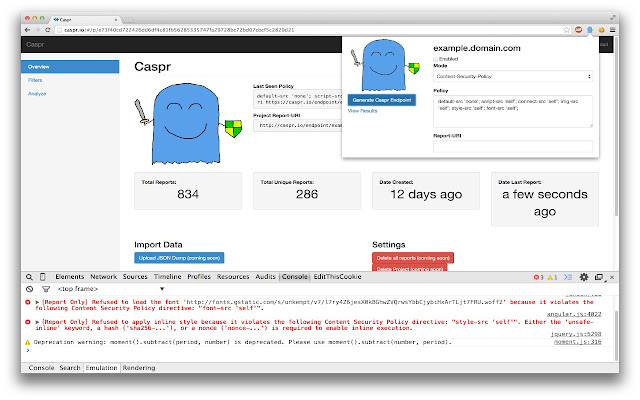Select the Console tab in the top DevTools bar
The image size is (640, 400).
[x=295, y=277]
